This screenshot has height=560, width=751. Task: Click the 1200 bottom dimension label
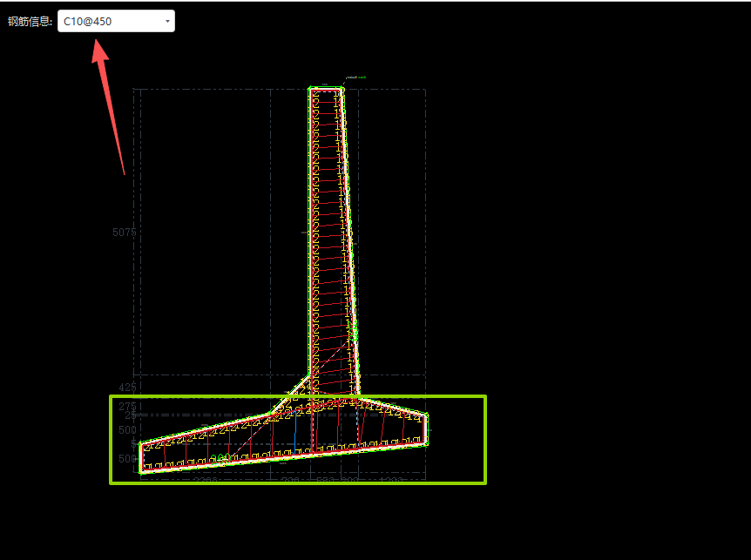coord(391,480)
